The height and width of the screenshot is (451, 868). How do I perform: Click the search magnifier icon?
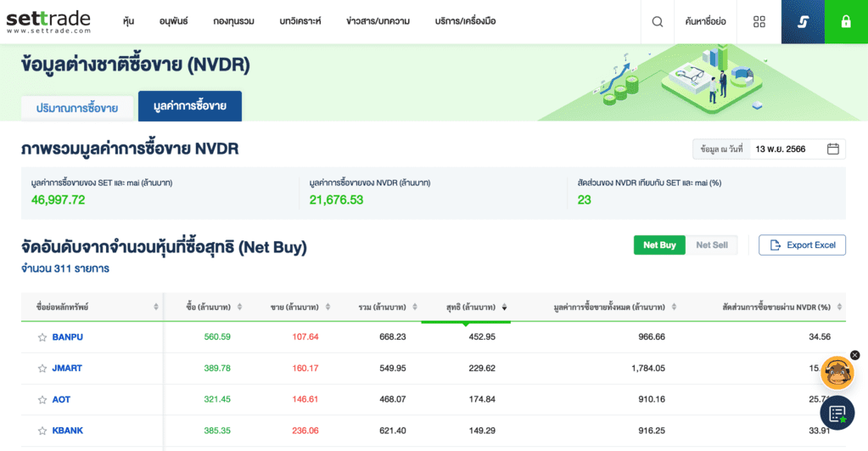coord(658,21)
